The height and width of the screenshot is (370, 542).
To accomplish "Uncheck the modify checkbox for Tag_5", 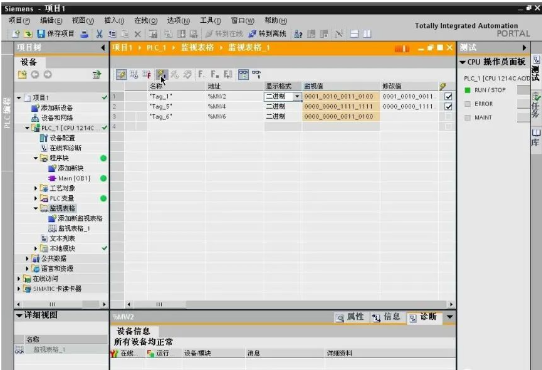I will [x=448, y=107].
